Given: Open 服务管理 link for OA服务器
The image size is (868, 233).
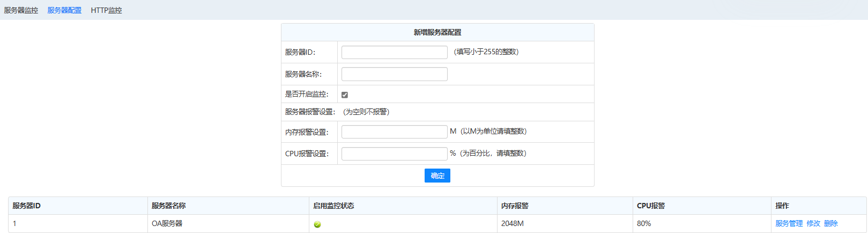Looking at the screenshot, I should click(x=789, y=223).
